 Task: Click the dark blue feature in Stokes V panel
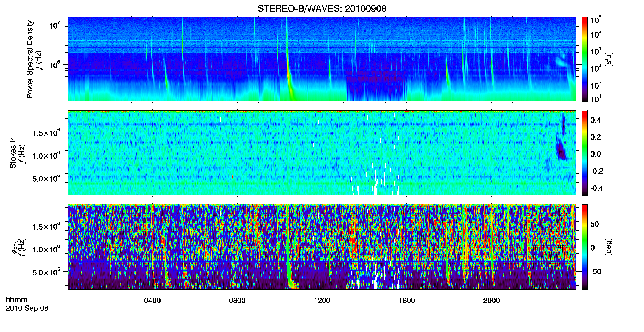point(561,149)
